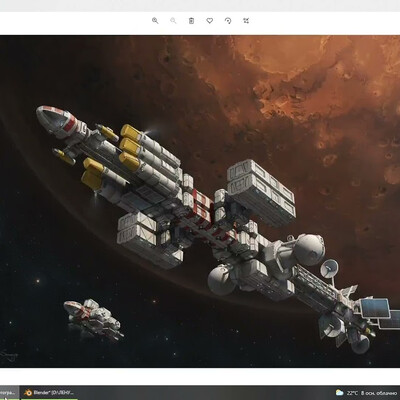Zoom in on the photo
The width and height of the screenshot is (400, 400).
[x=155, y=21]
